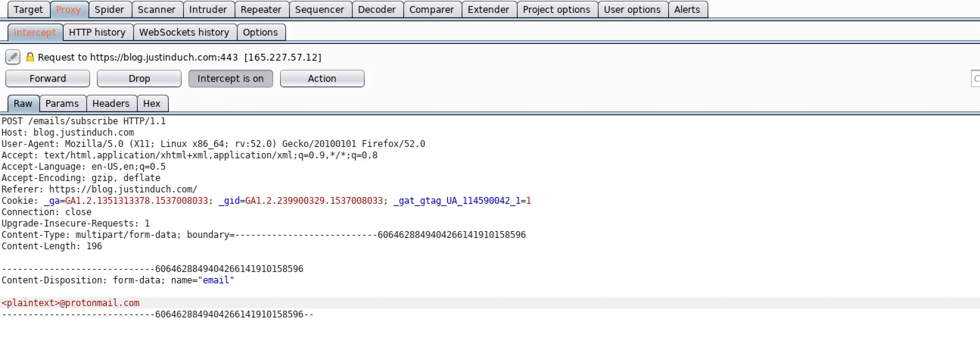Forward the intercepted request

tap(48, 78)
